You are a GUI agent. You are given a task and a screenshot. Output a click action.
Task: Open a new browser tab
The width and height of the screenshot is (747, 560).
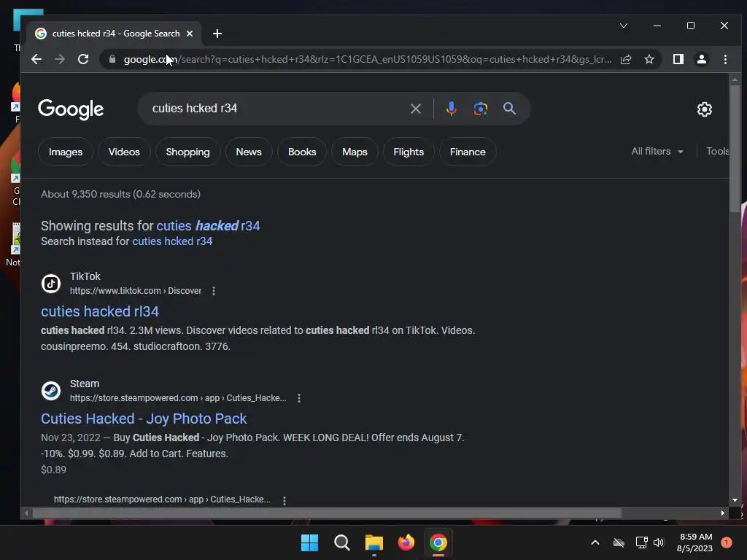[217, 34]
